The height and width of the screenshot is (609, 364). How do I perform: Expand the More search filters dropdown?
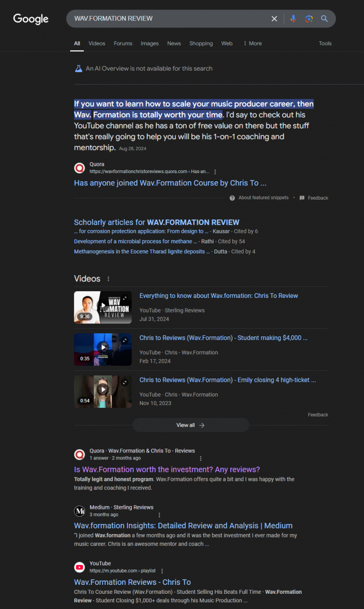click(x=252, y=43)
